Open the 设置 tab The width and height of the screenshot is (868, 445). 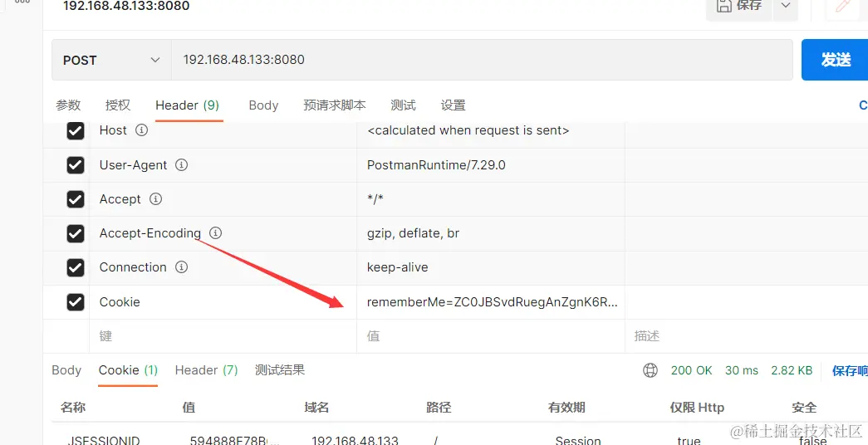[x=454, y=105]
